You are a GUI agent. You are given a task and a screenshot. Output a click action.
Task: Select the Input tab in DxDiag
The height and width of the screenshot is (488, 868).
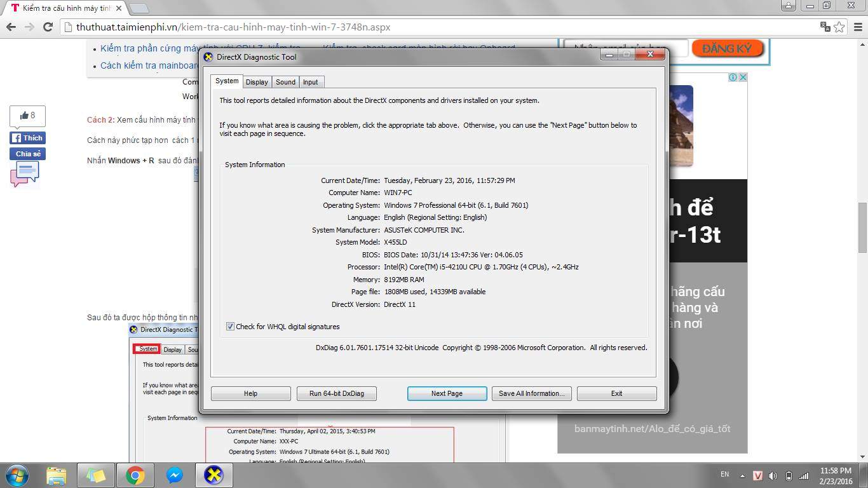311,82
